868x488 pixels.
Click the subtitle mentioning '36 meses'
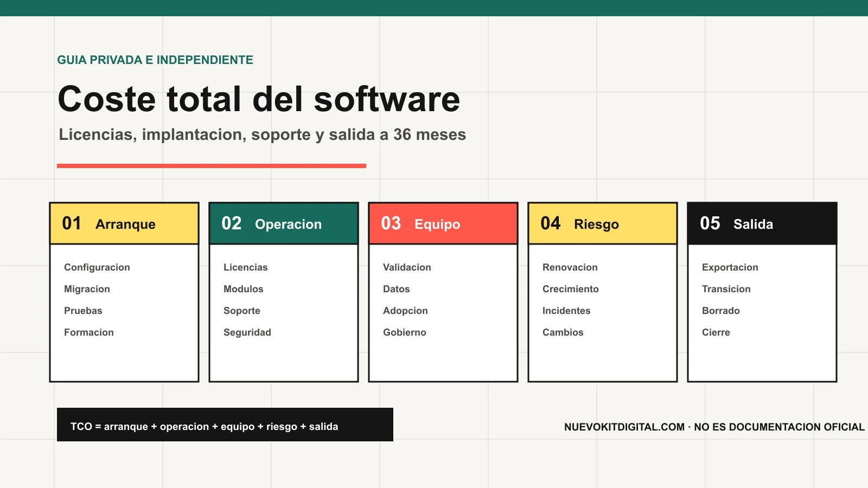(x=263, y=134)
